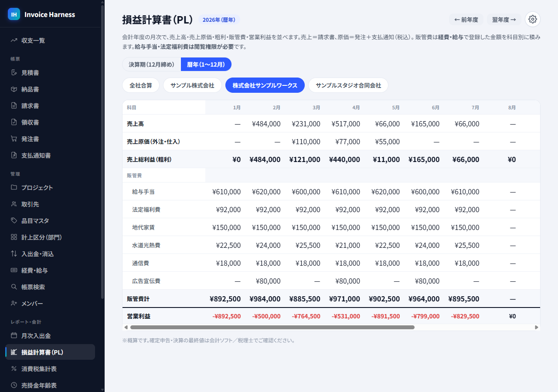
Task: Click the 売上高 row label
Action: 135,124
